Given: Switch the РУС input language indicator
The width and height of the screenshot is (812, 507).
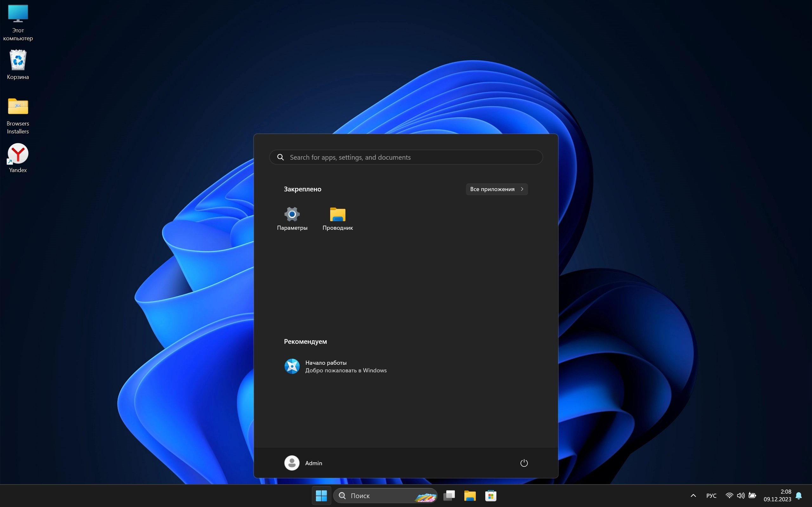Looking at the screenshot, I should coord(711,496).
